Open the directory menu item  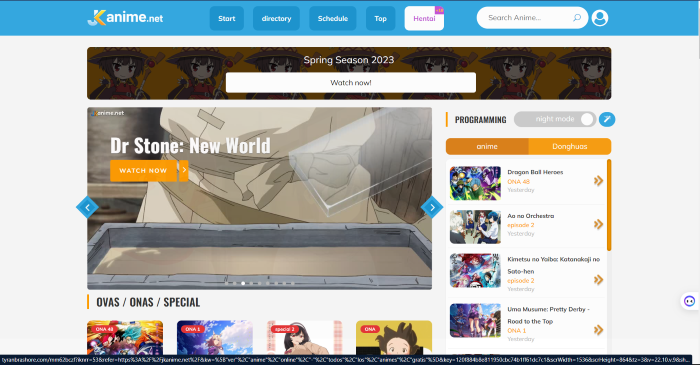[276, 18]
